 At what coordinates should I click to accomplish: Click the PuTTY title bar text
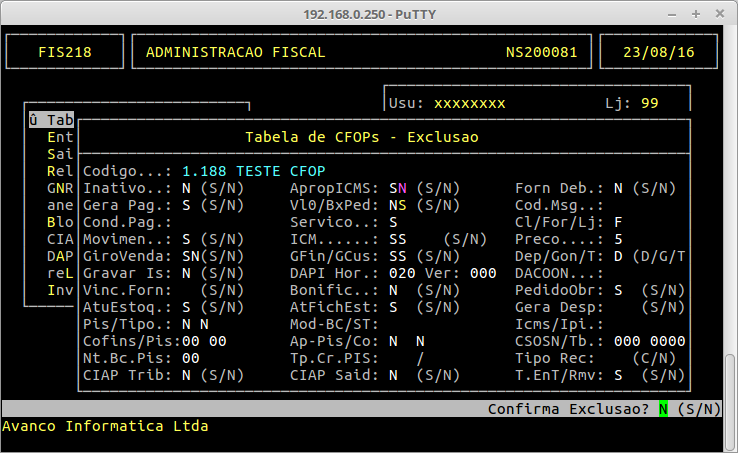(368, 12)
